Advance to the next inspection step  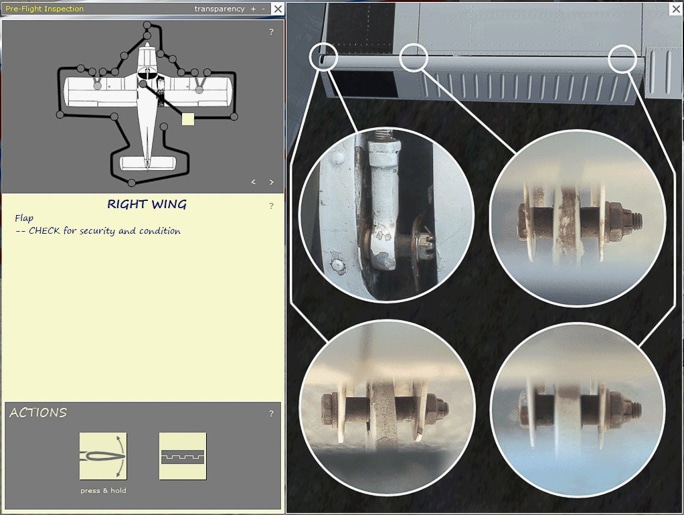(x=270, y=182)
